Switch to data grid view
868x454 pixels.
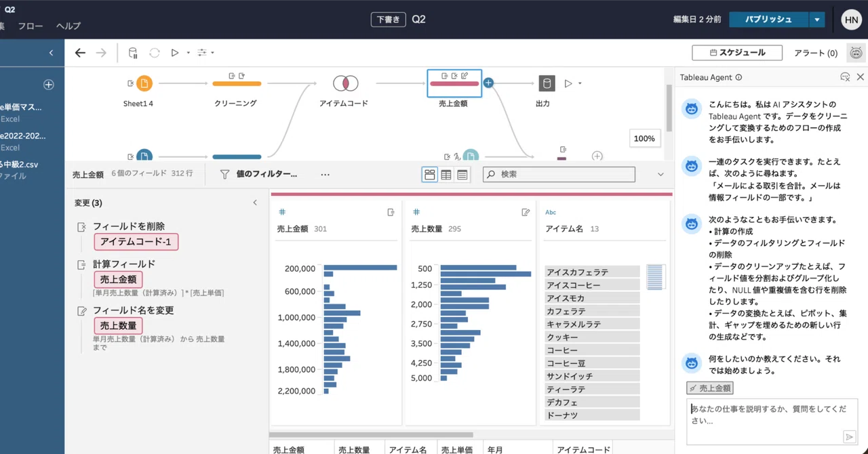446,175
